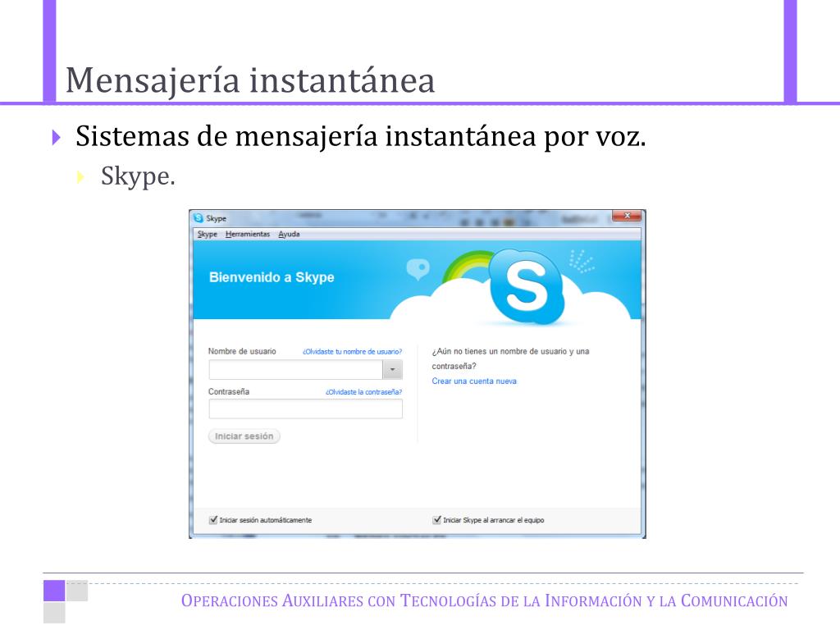
Task: Click the Skype logo icon in title bar
Action: coord(199,218)
